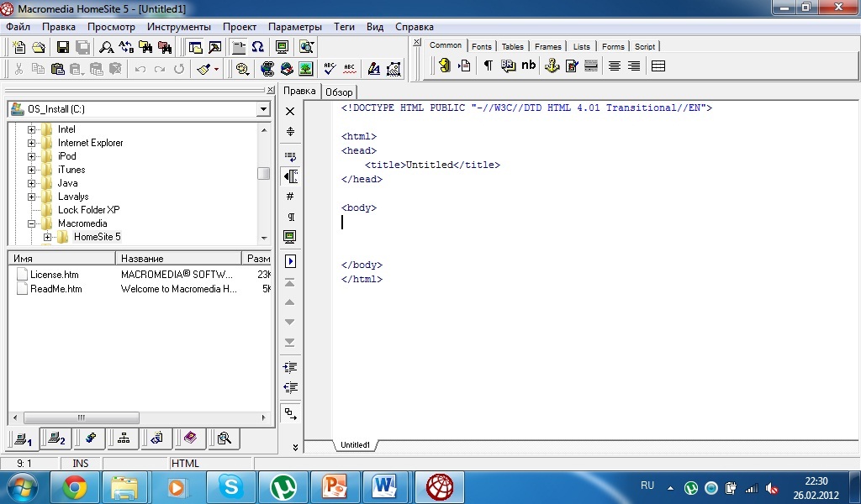861x504 pixels.
Task: Expand the iPod folder node
Action: tap(31, 156)
